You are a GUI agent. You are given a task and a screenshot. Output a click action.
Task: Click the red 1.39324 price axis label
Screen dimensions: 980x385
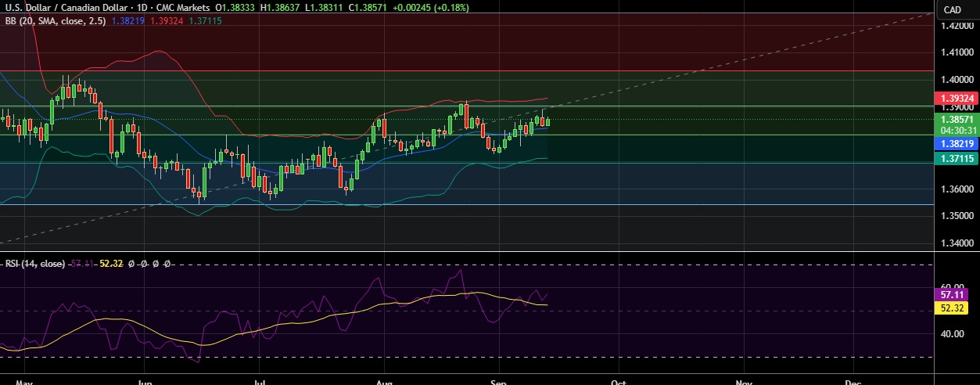pyautogui.click(x=957, y=99)
